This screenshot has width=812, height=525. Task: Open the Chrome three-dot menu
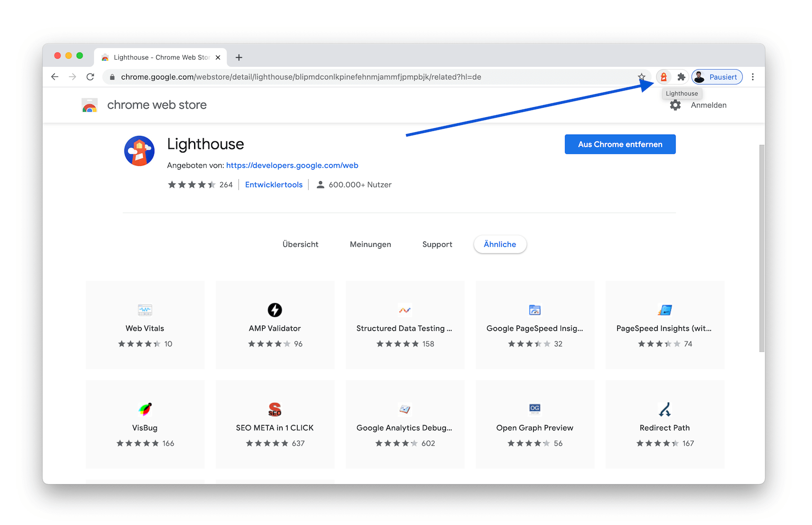click(753, 77)
